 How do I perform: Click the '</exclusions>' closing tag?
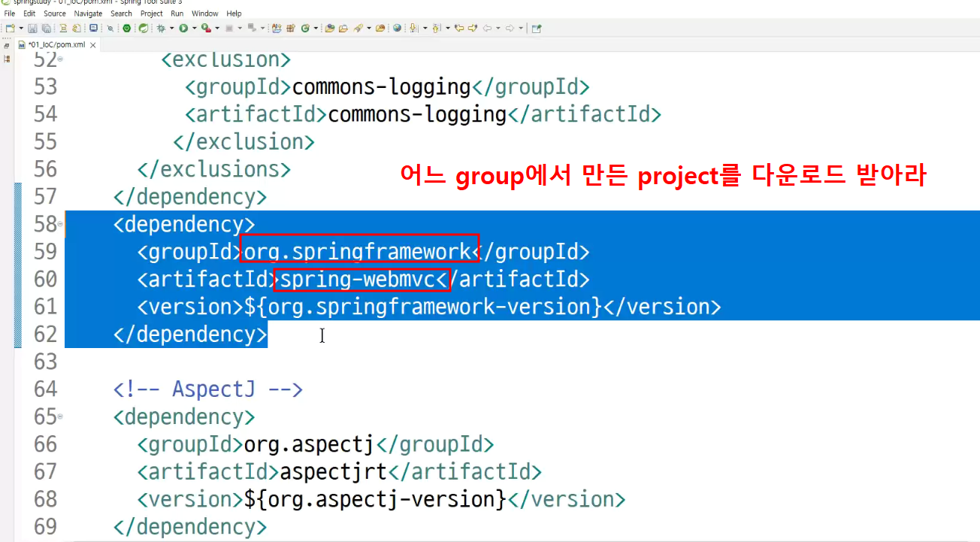click(x=214, y=169)
